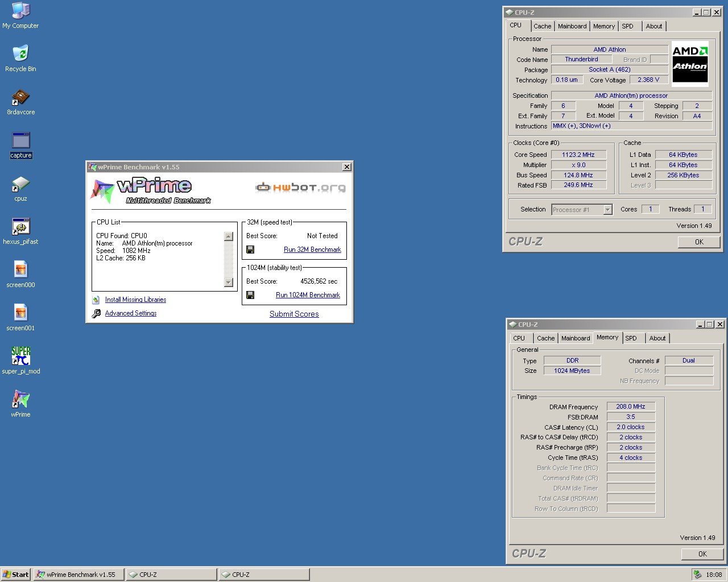Click save icon in 1024M stability test
The image size is (728, 582).
coord(250,295)
